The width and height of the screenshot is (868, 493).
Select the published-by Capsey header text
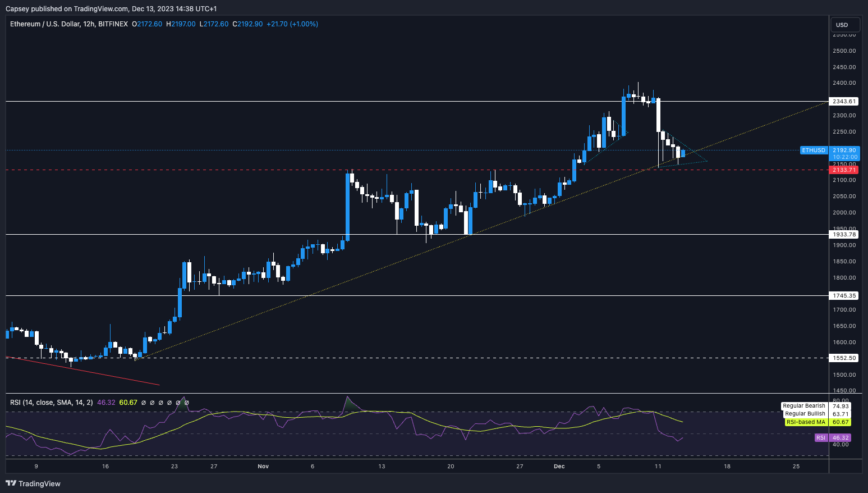[x=111, y=8]
